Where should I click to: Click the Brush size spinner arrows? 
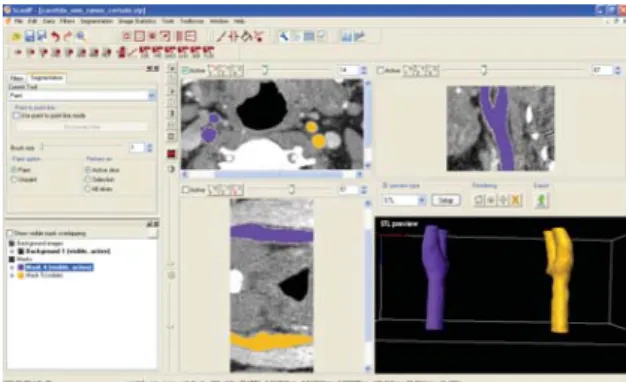150,148
